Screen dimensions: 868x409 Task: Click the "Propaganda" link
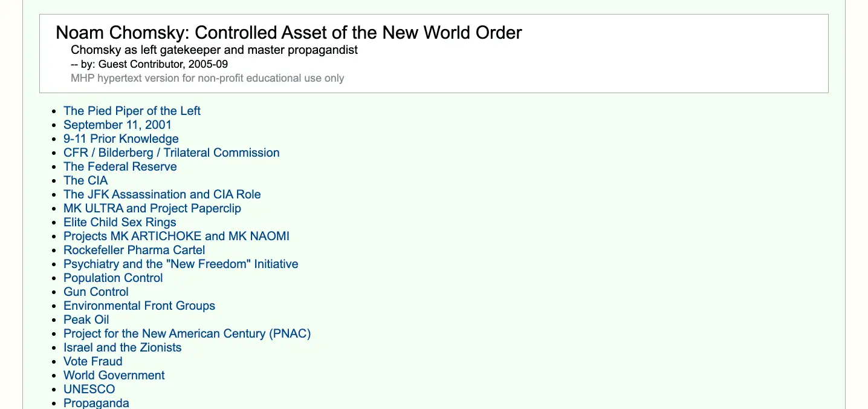pos(96,403)
